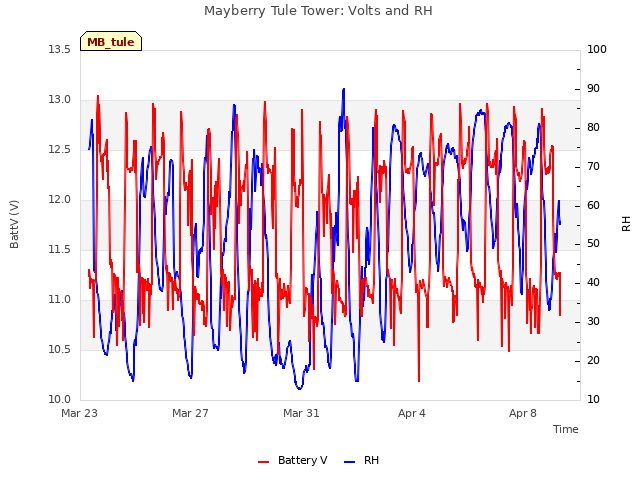Click the Mar 27 date tick label
This screenshot has width=640, height=480.
pyautogui.click(x=190, y=413)
